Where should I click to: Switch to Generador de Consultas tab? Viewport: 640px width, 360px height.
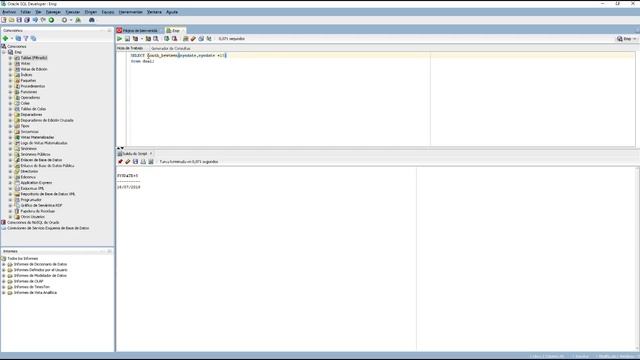click(171, 49)
